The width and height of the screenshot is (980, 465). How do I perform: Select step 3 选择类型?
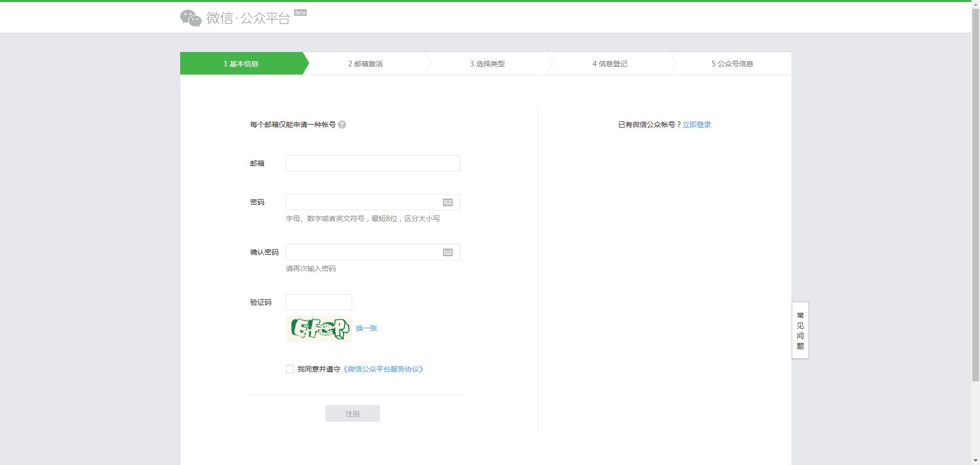[487, 63]
